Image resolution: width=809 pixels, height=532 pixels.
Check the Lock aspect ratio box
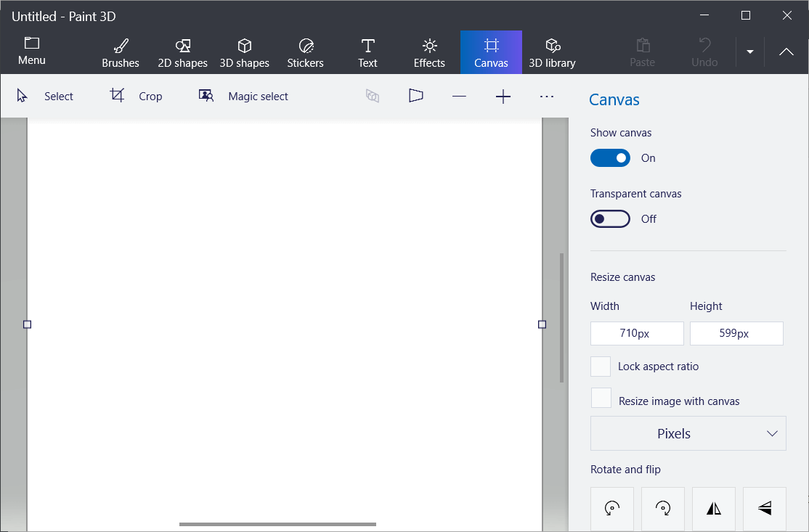point(601,367)
